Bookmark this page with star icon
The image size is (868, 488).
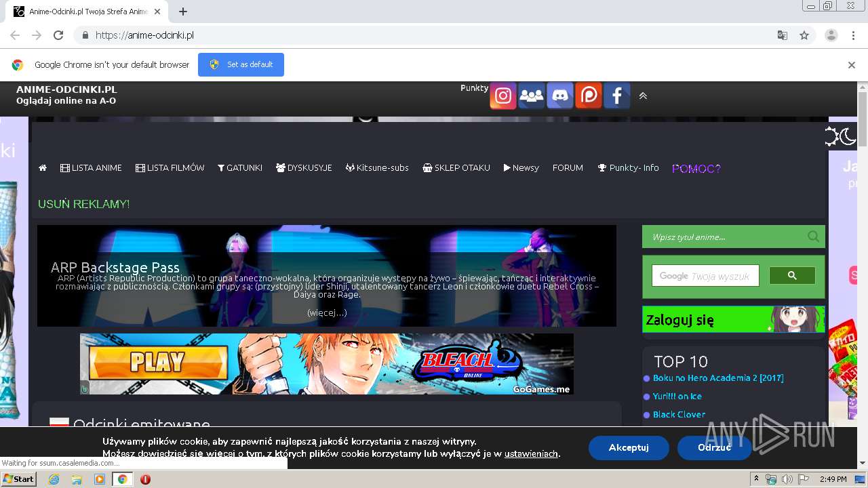[x=804, y=35]
